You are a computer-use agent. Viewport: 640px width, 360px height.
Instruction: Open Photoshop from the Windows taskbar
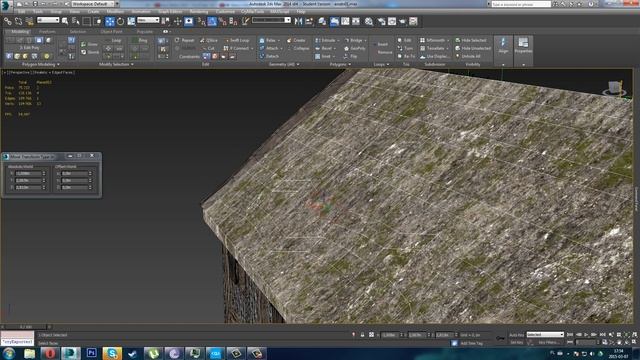[x=91, y=353]
